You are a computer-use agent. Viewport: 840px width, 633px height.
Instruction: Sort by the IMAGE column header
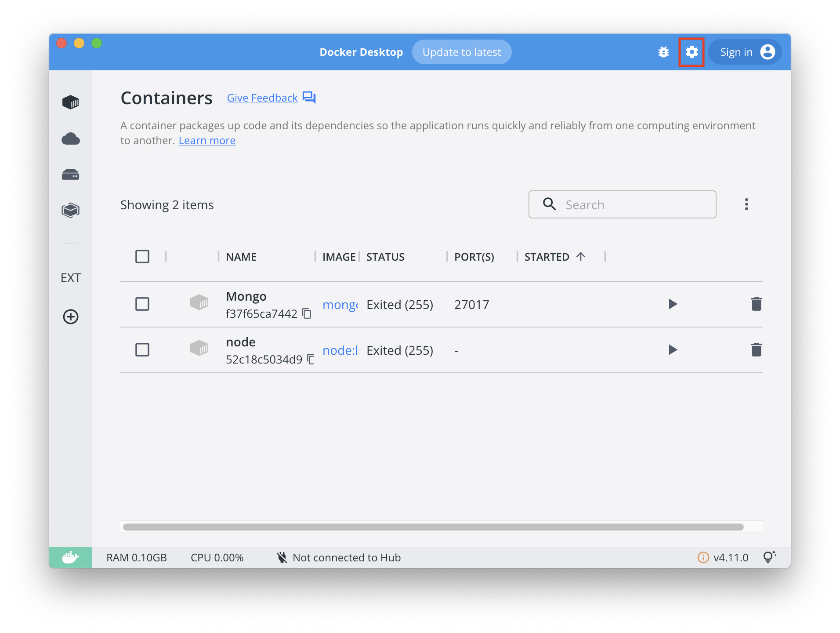(x=339, y=257)
